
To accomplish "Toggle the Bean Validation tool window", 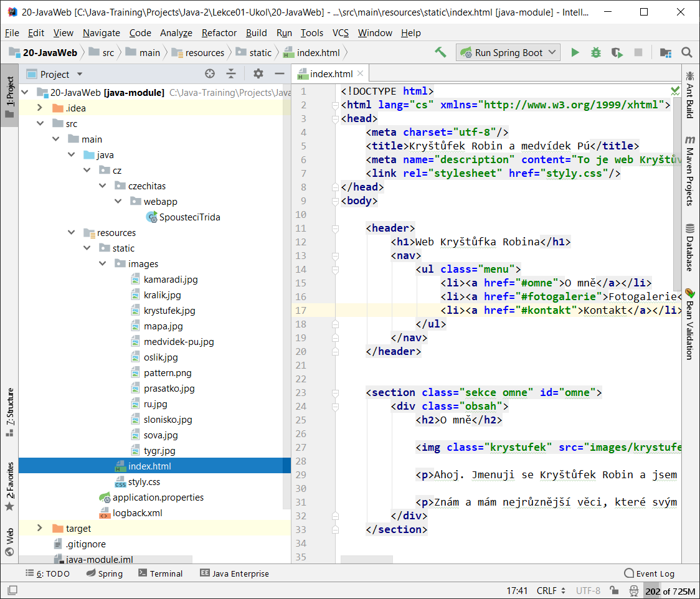I will pyautogui.click(x=689, y=319).
